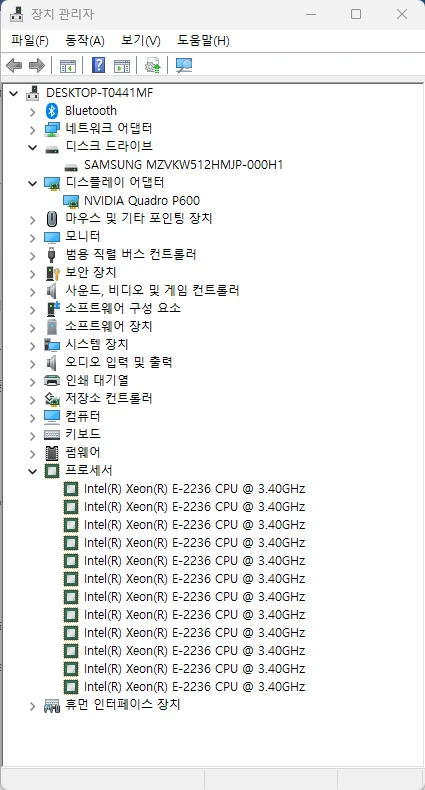425x790 pixels.
Task: Open the 파일(F) menu
Action: tap(30, 40)
